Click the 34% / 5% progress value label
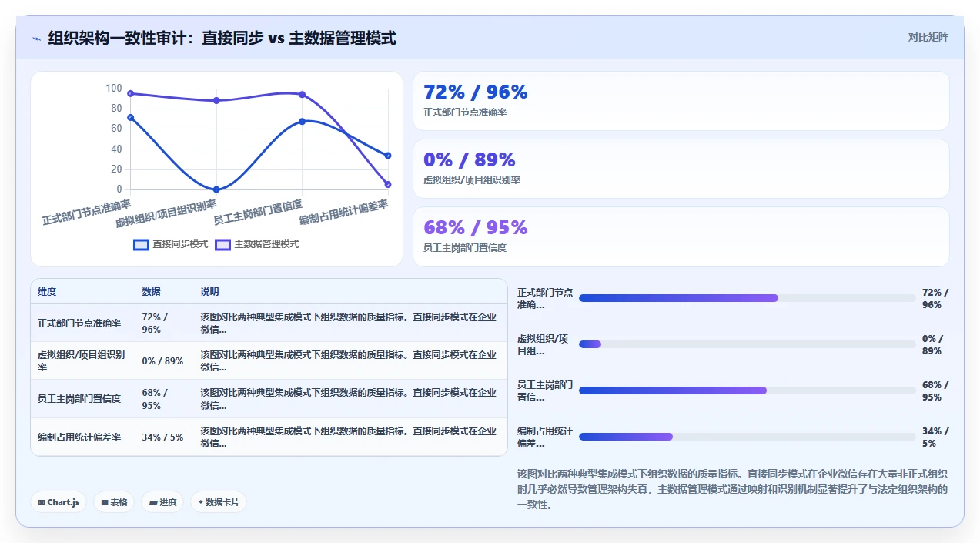 click(935, 437)
